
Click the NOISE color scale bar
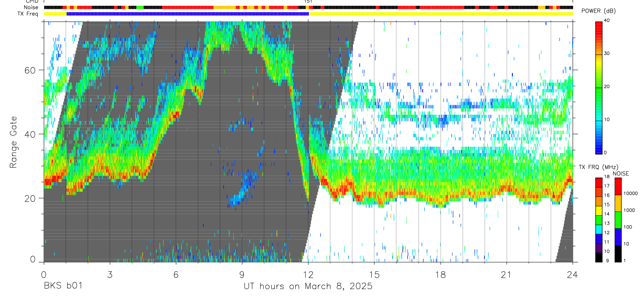[618, 220]
